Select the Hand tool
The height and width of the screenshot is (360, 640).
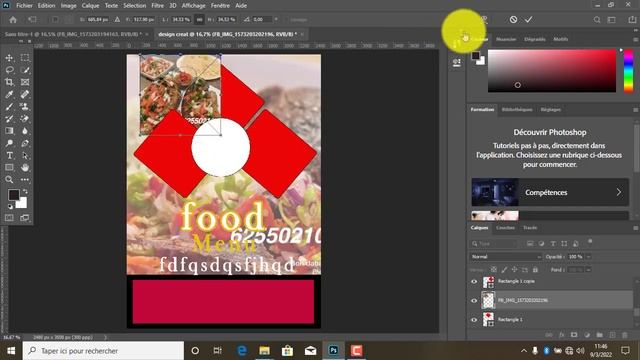point(25,167)
